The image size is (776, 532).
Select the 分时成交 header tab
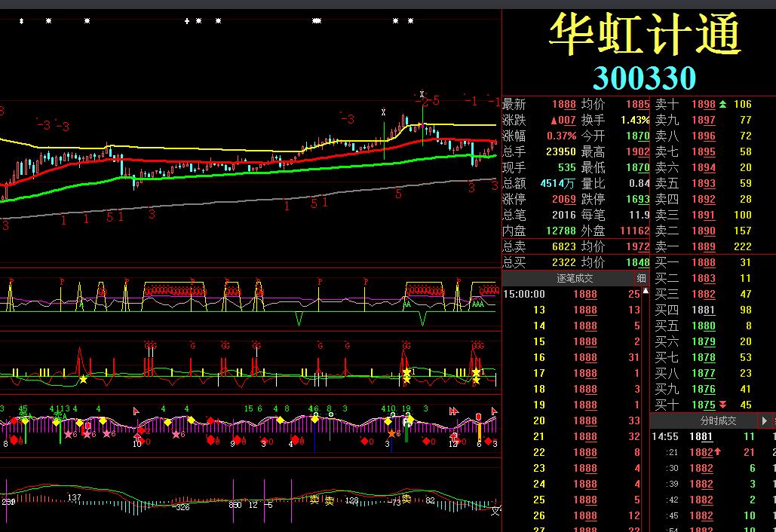point(718,420)
